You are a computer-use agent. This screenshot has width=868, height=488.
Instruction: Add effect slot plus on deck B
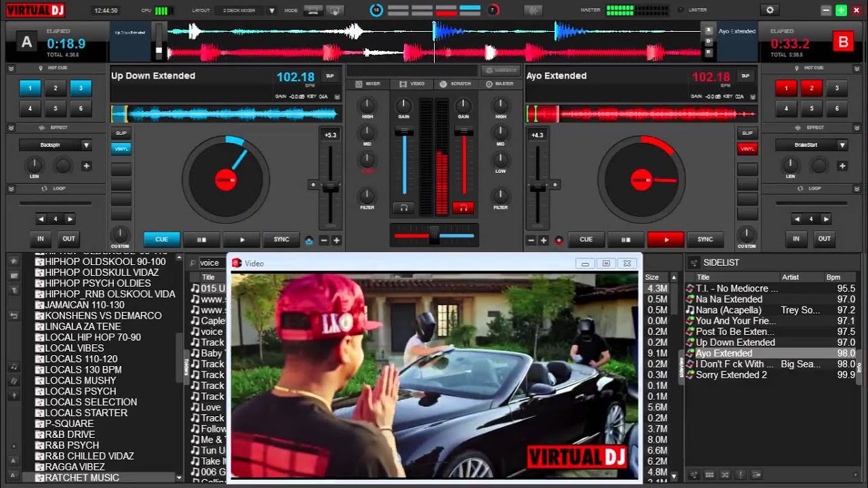coord(842,166)
